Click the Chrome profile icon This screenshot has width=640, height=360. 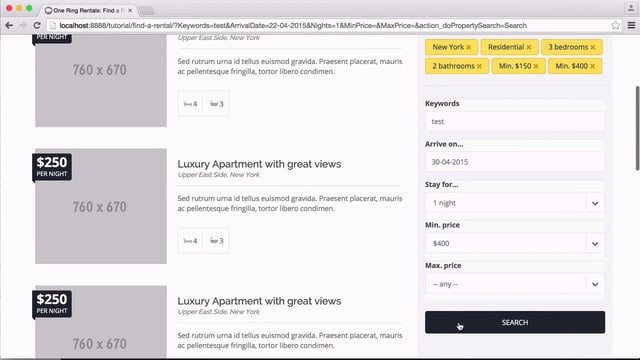[631, 8]
